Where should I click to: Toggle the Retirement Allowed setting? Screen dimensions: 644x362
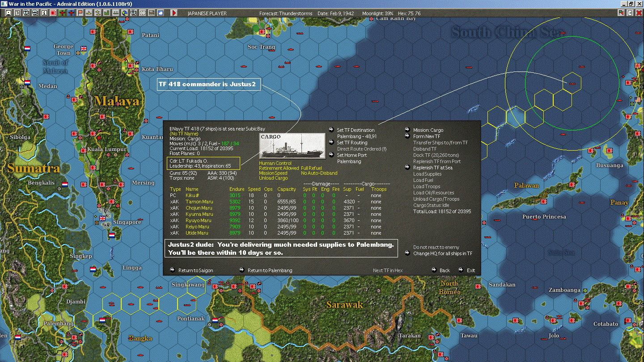click(x=279, y=168)
